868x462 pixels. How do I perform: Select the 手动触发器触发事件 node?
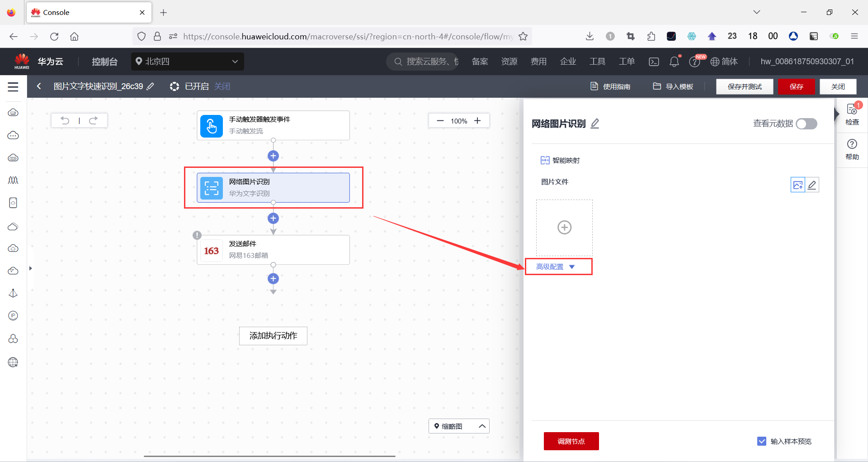(x=273, y=125)
